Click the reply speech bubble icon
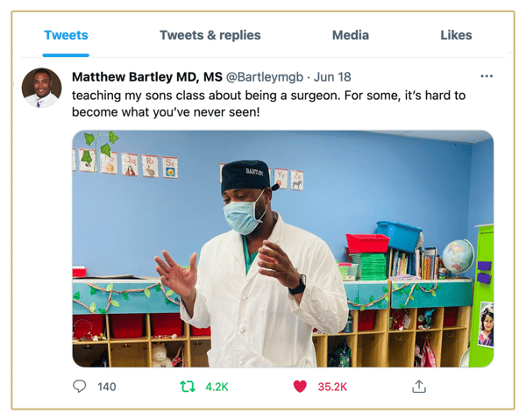The image size is (526, 420). point(80,387)
